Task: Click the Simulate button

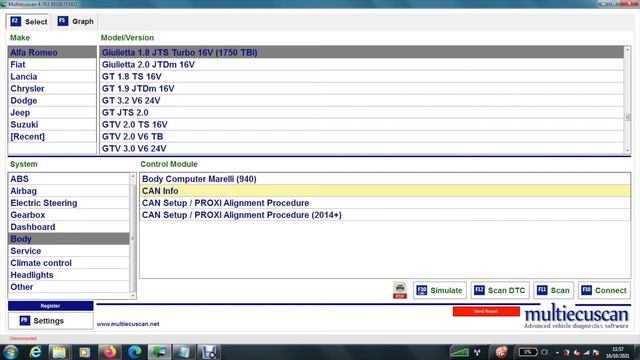Action: coord(440,290)
